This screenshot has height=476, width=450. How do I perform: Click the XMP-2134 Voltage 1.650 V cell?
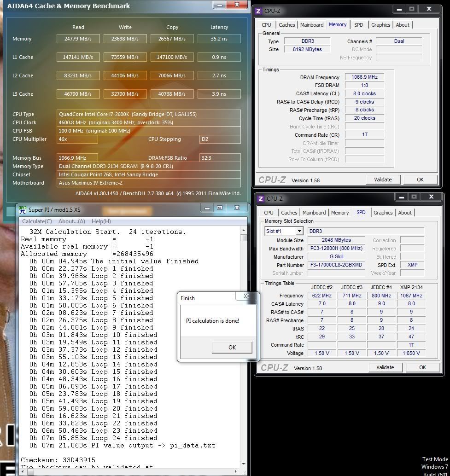(x=411, y=353)
